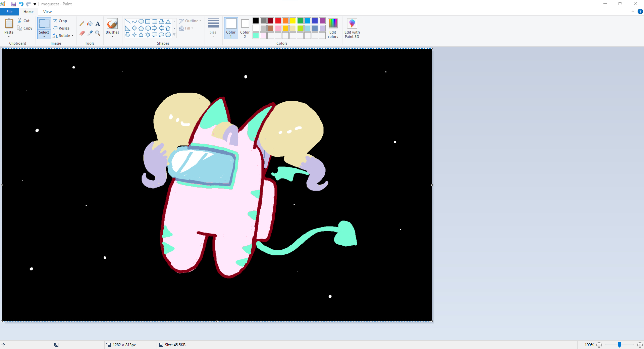This screenshot has height=349, width=644.
Task: Click the Save icon in title bar
Action: click(x=14, y=4)
